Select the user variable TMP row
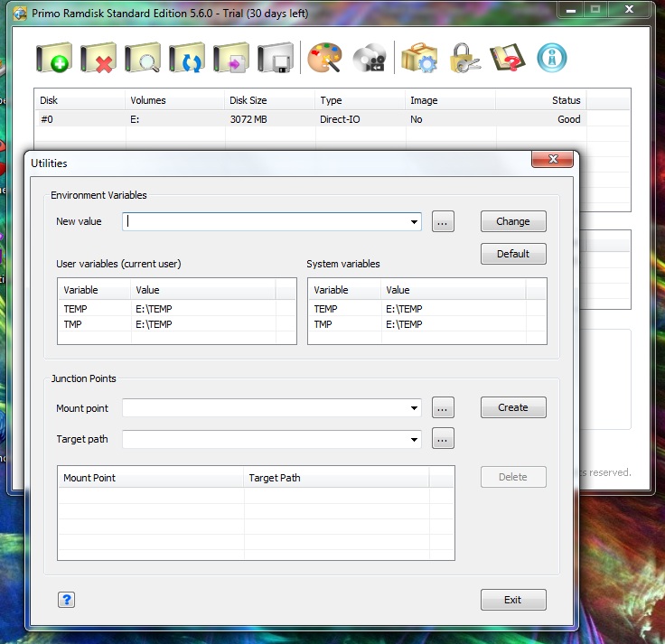 176,324
